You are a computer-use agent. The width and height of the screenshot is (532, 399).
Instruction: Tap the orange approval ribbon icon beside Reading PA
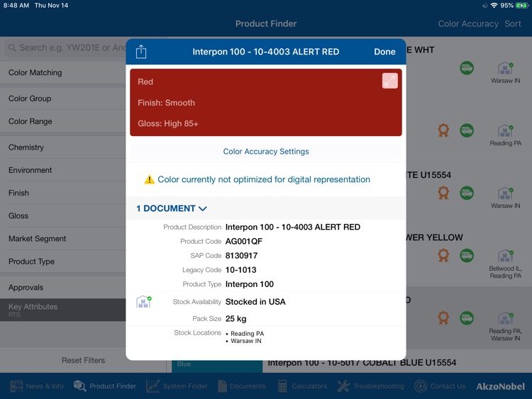pos(443,130)
